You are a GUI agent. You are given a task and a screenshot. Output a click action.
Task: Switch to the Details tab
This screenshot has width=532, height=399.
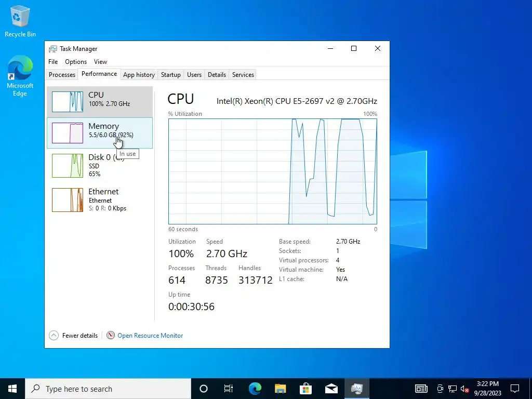(x=217, y=75)
